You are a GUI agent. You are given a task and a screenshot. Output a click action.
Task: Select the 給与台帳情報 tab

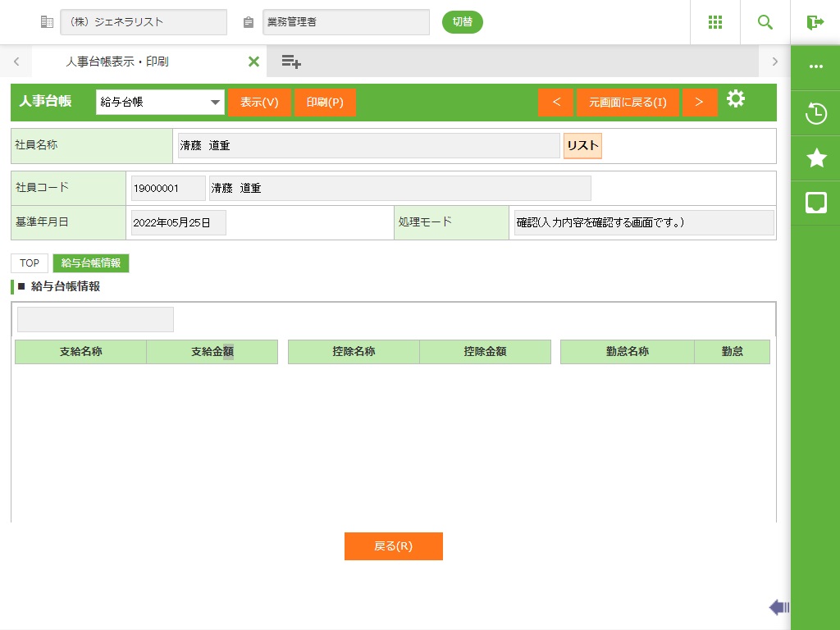[x=91, y=263]
